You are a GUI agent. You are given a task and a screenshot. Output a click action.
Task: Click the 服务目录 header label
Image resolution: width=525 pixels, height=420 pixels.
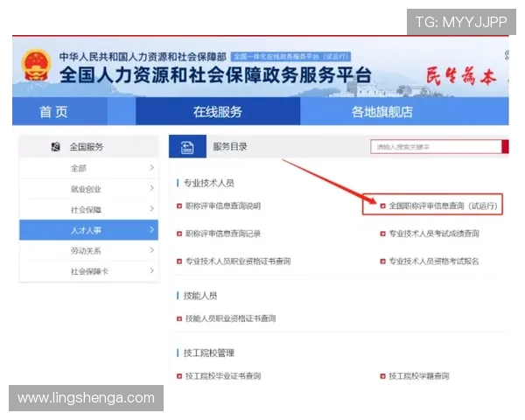pyautogui.click(x=230, y=147)
